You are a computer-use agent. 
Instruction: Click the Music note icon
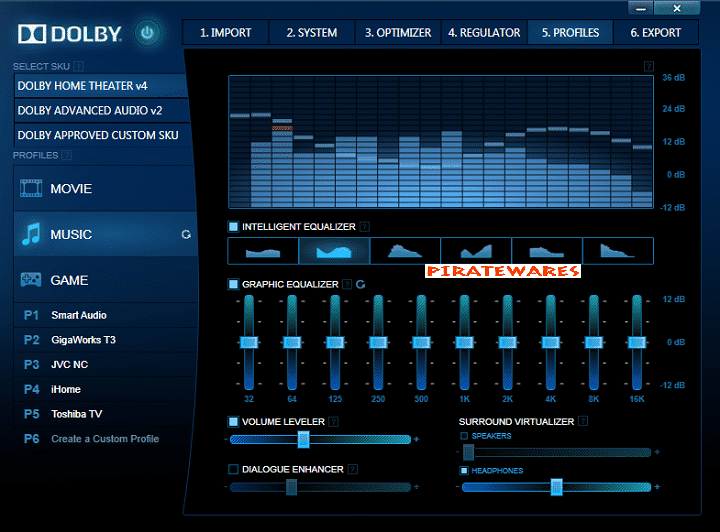click(x=31, y=234)
